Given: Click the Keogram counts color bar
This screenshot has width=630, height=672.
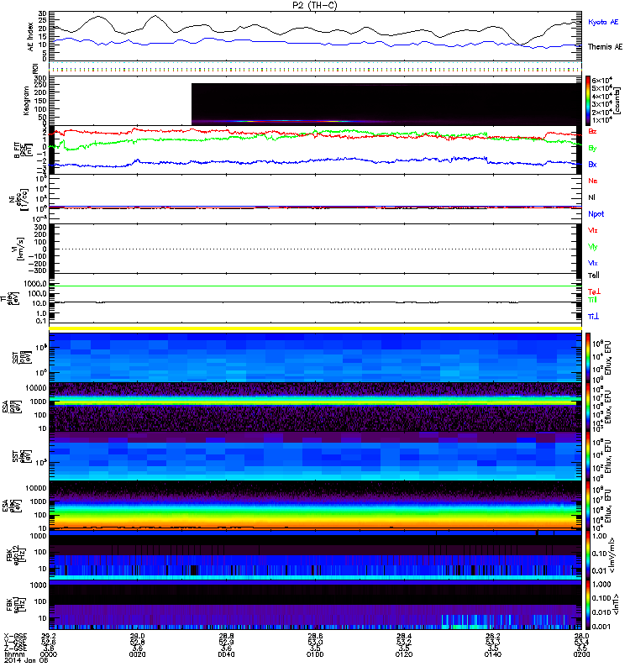Looking at the screenshot, I should click(588, 101).
